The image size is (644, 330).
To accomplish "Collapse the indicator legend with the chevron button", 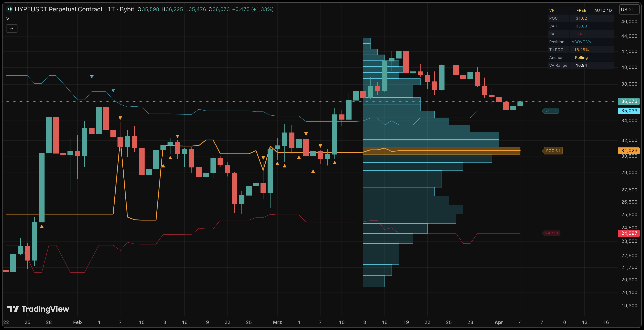I will point(12,28).
